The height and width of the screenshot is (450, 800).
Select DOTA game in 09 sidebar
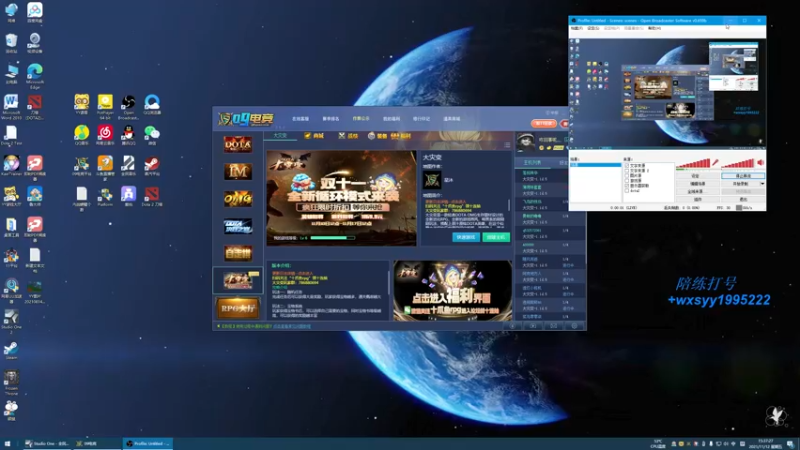(238, 144)
